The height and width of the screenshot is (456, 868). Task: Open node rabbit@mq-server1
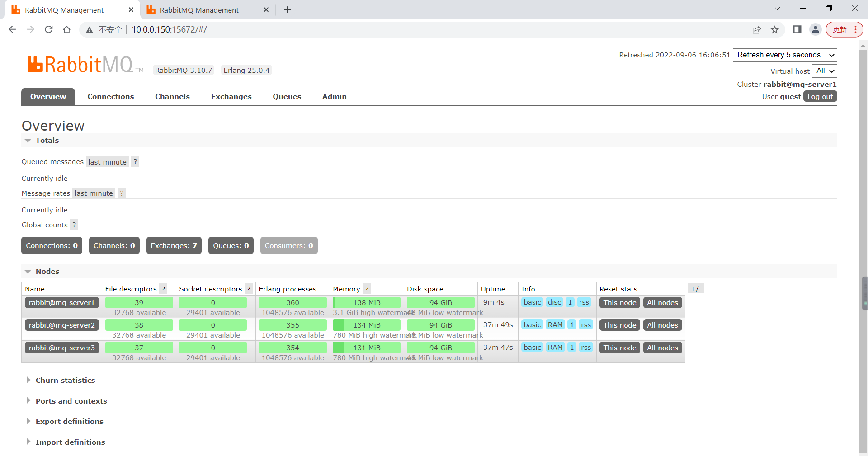pos(62,302)
